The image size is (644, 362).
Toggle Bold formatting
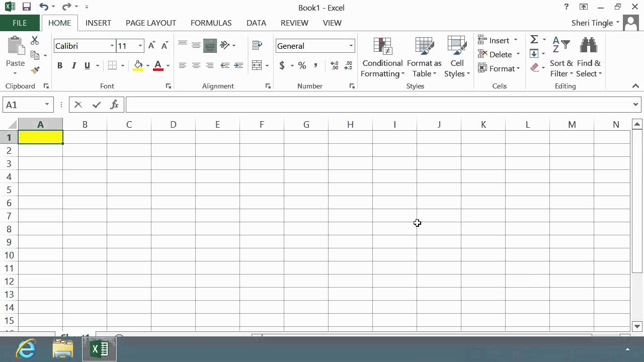(60, 65)
